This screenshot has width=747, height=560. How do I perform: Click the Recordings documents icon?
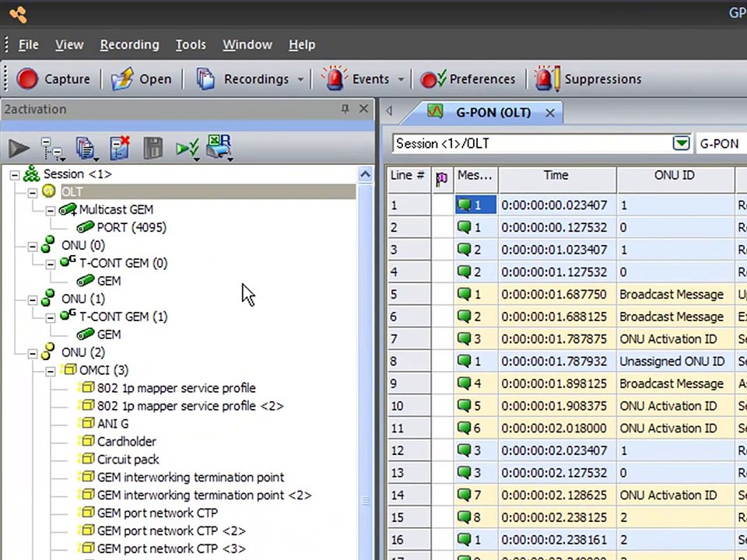click(x=205, y=79)
